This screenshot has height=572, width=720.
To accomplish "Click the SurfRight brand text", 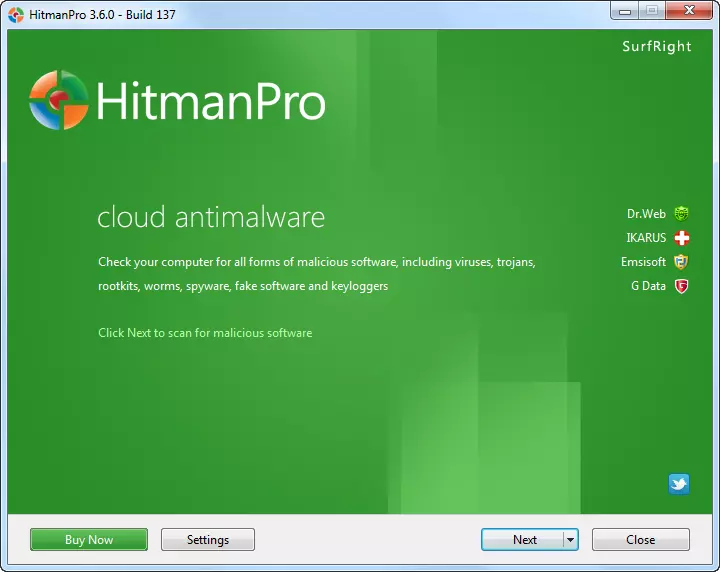I will (x=657, y=46).
